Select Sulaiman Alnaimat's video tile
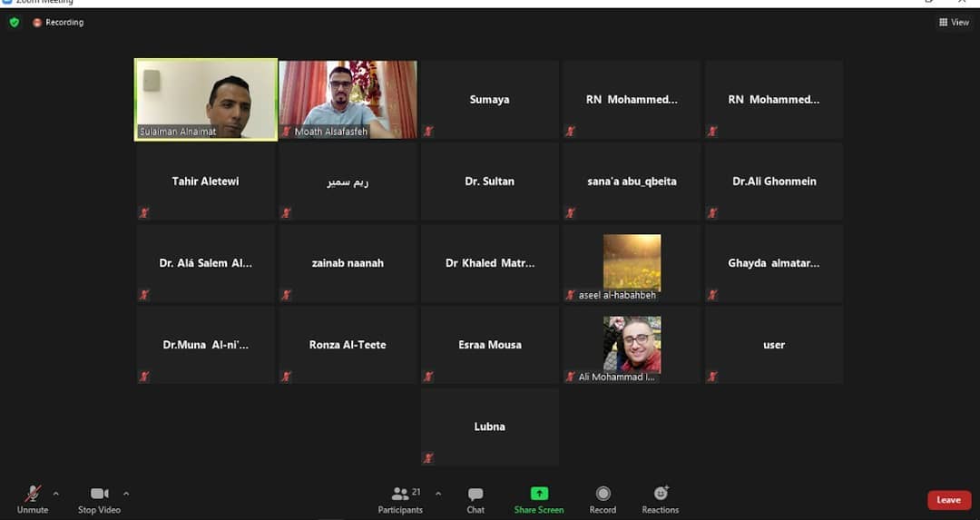Image resolution: width=980 pixels, height=520 pixels. [206, 99]
